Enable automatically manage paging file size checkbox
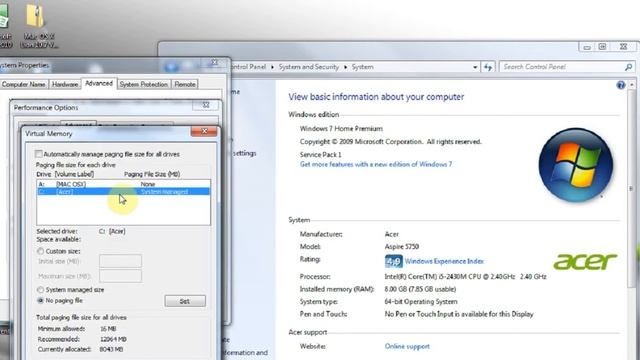The height and width of the screenshot is (360, 640). pyautogui.click(x=38, y=154)
